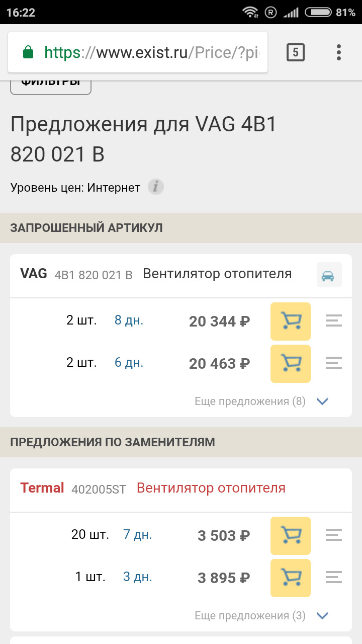This screenshot has height=644, width=362.
Task: Add Termal 3 895 ₽ offer to cart
Action: click(x=291, y=578)
